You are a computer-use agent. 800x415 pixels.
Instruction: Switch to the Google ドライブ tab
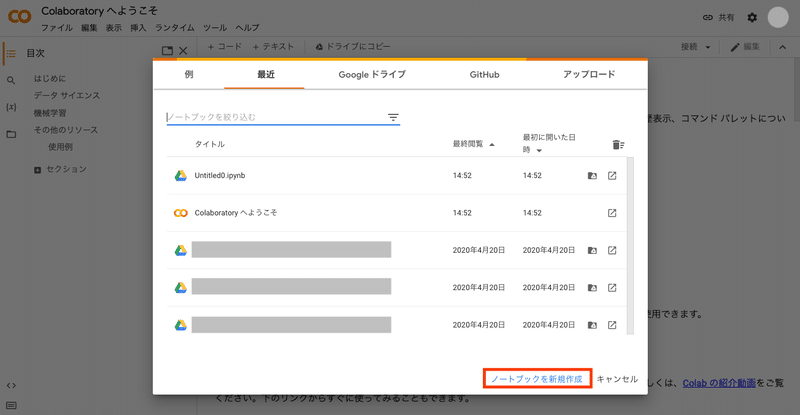372,75
